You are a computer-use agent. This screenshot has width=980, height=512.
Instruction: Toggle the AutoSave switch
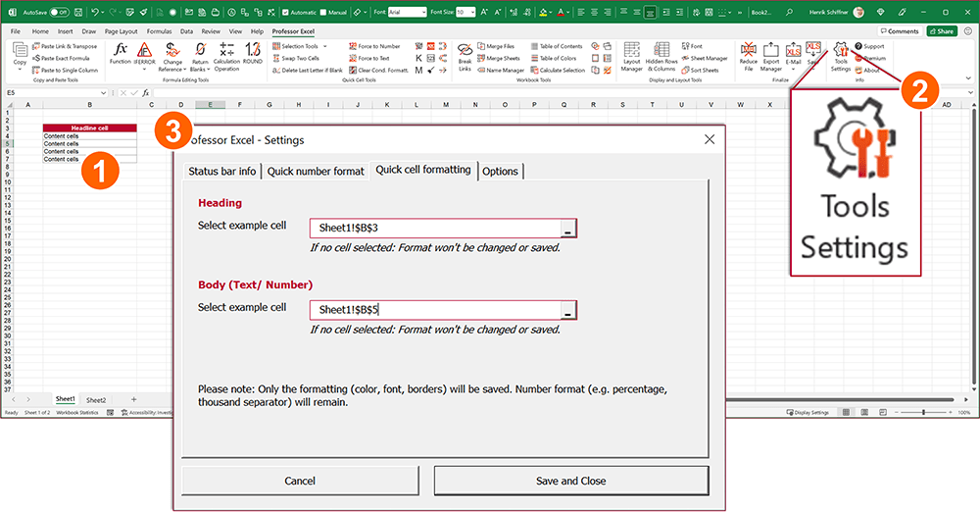60,12
